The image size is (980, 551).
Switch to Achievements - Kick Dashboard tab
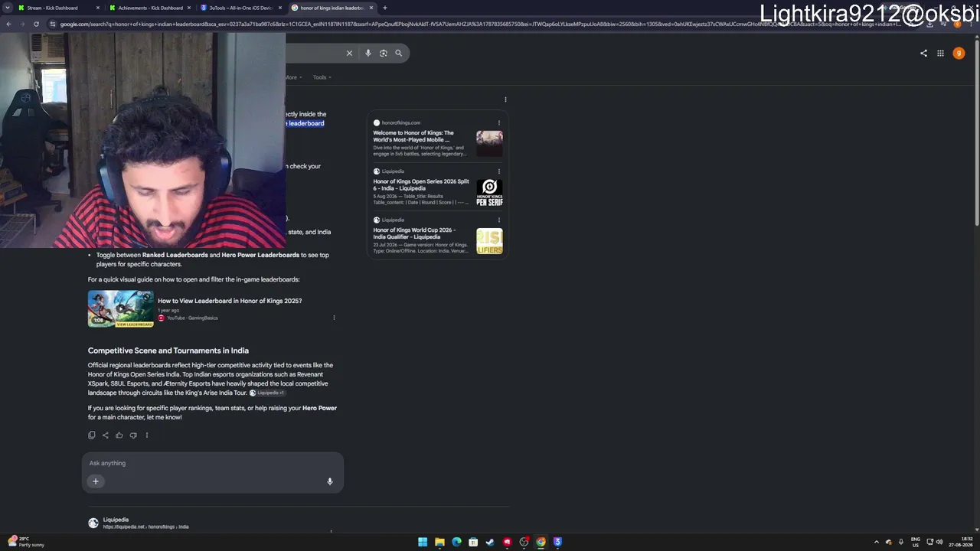(x=150, y=8)
